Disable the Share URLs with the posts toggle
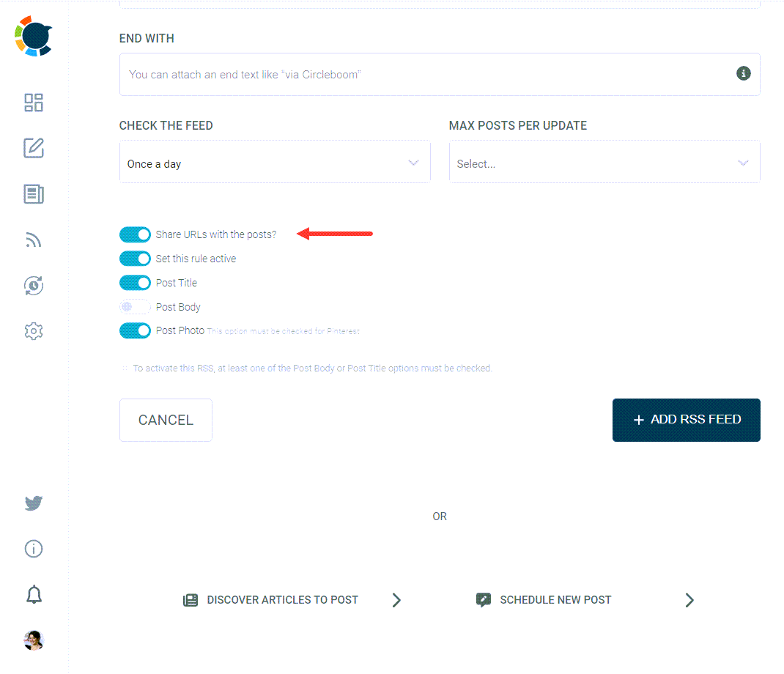This screenshot has width=784, height=674. [135, 234]
